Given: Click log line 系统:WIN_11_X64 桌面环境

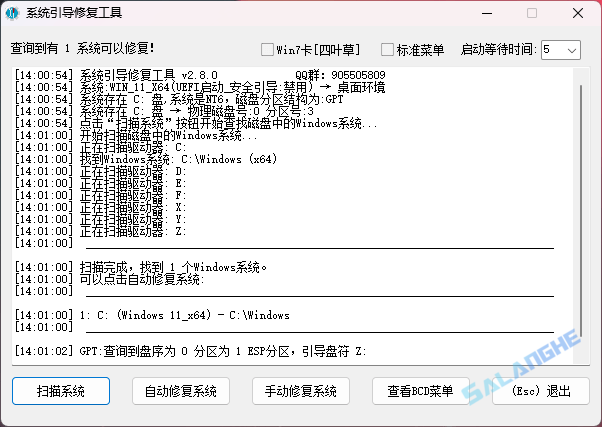Looking at the screenshot, I should 200,87.
